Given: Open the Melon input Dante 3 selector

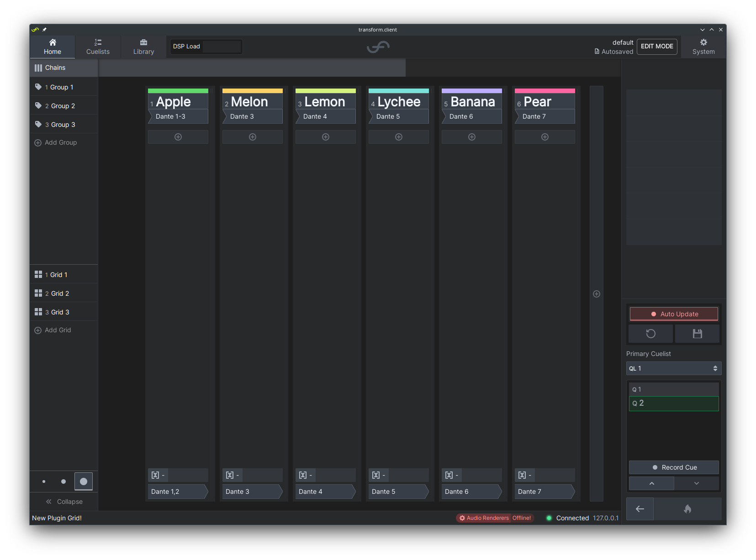Looking at the screenshot, I should [253, 116].
